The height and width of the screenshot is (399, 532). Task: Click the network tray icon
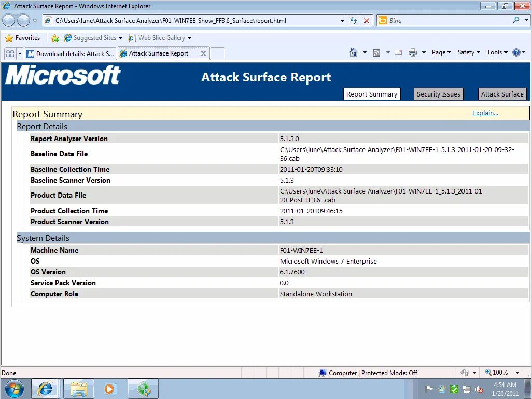click(x=467, y=389)
